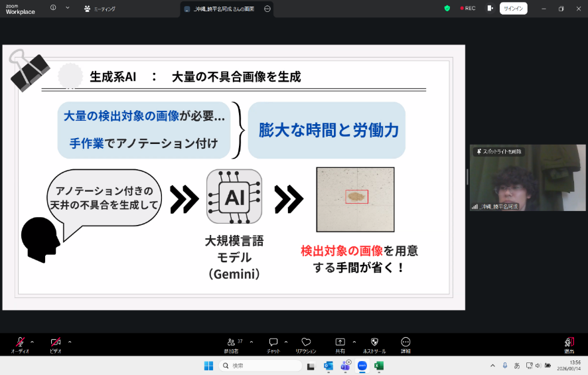Click the green encryption shield icon
Screen dimensions: 588x375
tap(447, 9)
